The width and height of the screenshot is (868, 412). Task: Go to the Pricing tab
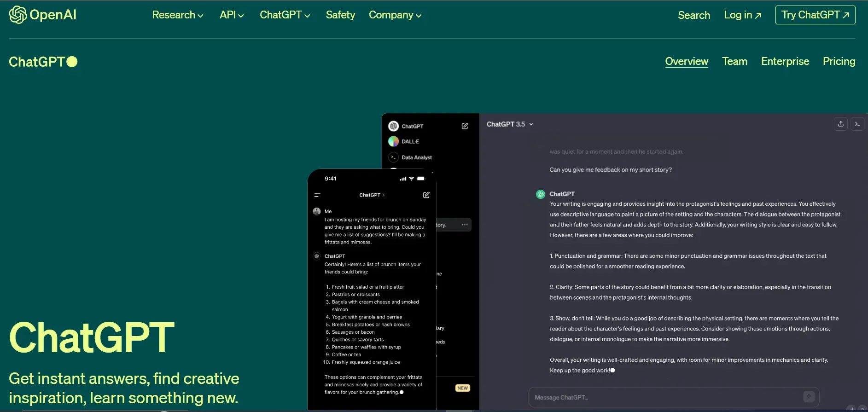tap(839, 61)
